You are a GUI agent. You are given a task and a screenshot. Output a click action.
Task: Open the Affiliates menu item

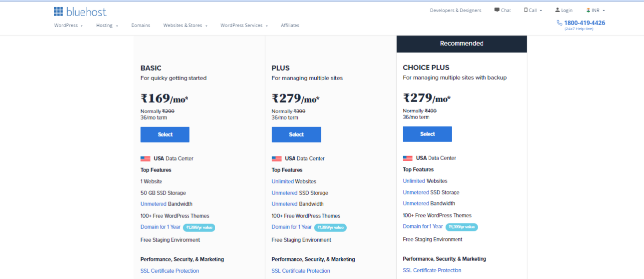(x=290, y=25)
